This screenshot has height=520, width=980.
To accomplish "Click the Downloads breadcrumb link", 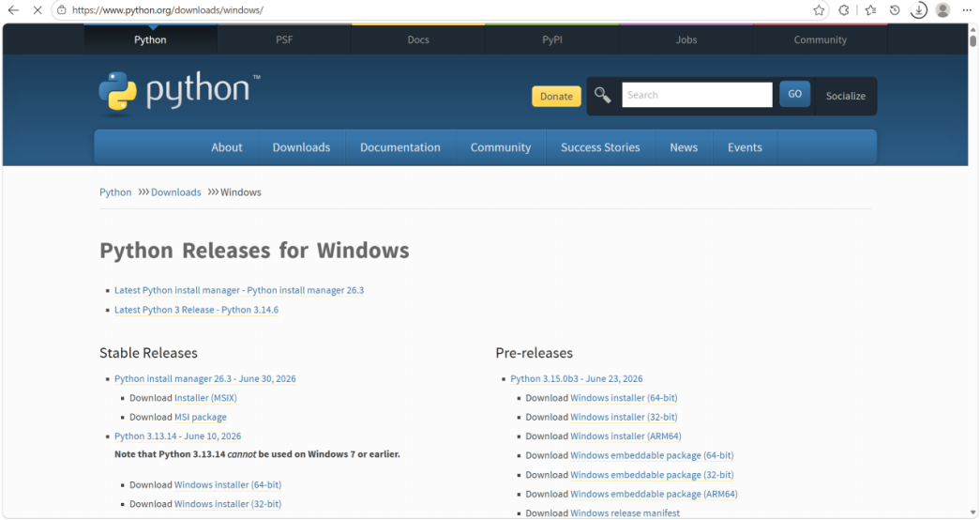I will [175, 192].
